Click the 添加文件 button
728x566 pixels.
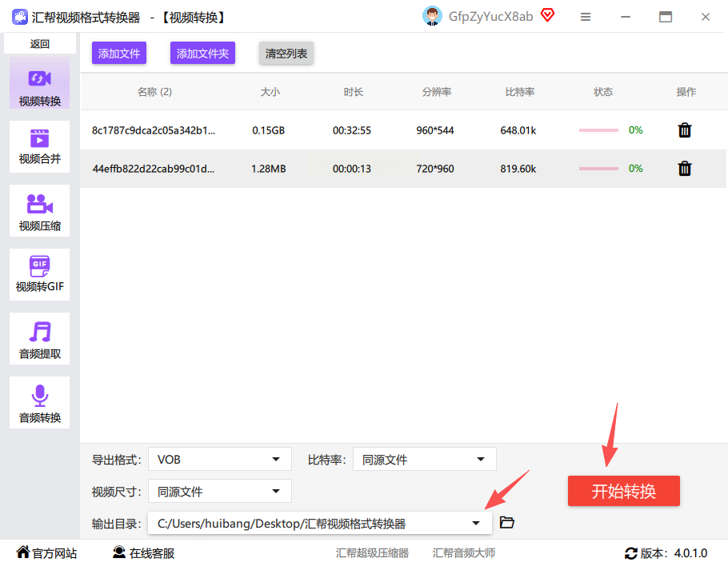pos(119,54)
